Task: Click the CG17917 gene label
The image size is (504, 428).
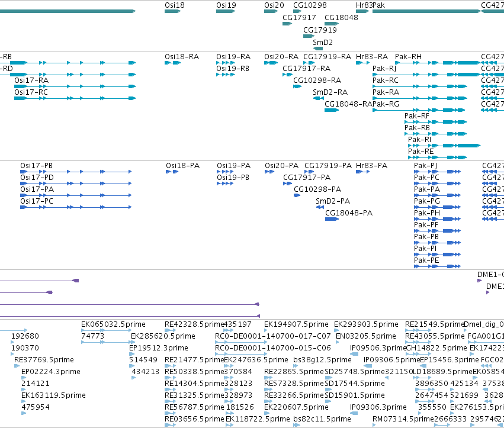Action: (299, 17)
